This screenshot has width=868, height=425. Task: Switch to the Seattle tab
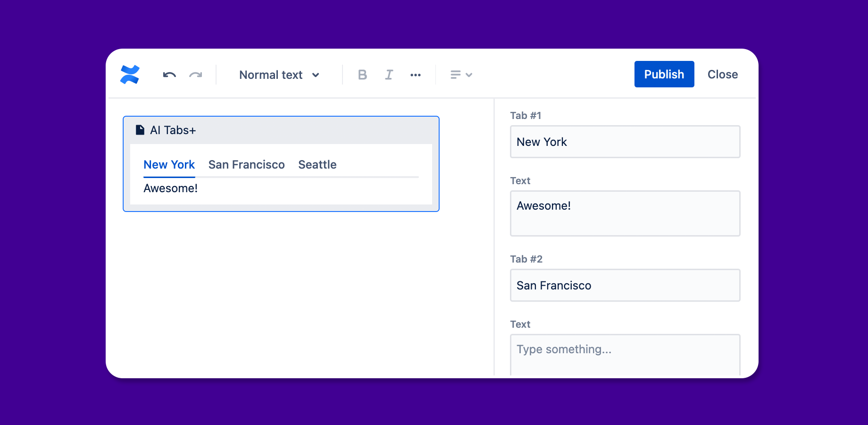pos(317,164)
